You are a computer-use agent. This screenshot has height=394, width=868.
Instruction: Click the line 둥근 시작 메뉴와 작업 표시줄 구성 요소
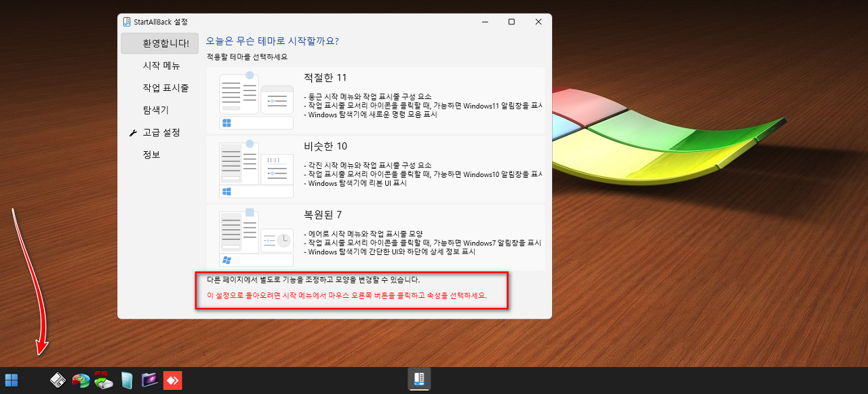[x=368, y=97]
